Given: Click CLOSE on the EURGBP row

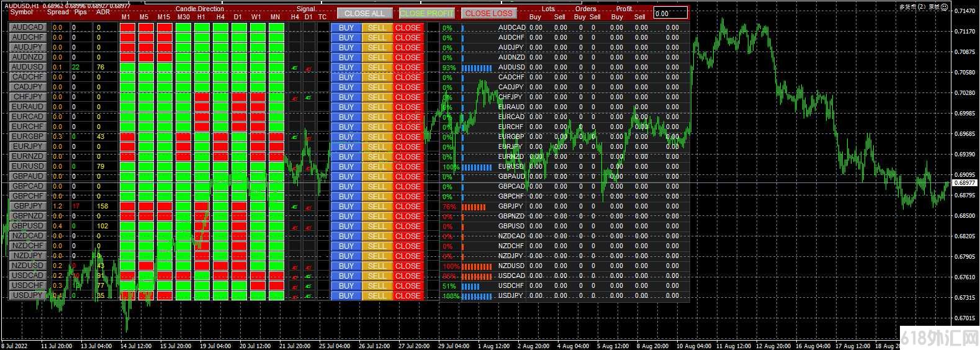Looking at the screenshot, I should click(408, 137).
